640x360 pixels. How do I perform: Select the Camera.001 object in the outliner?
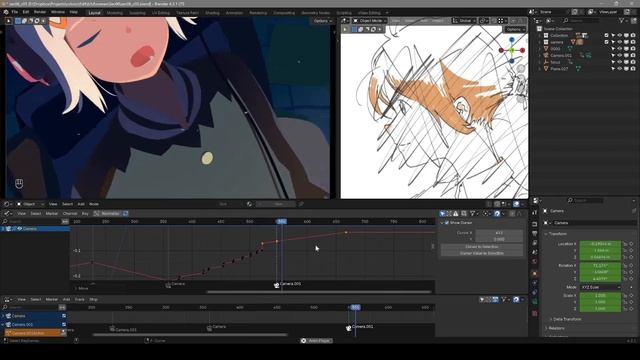click(x=561, y=56)
